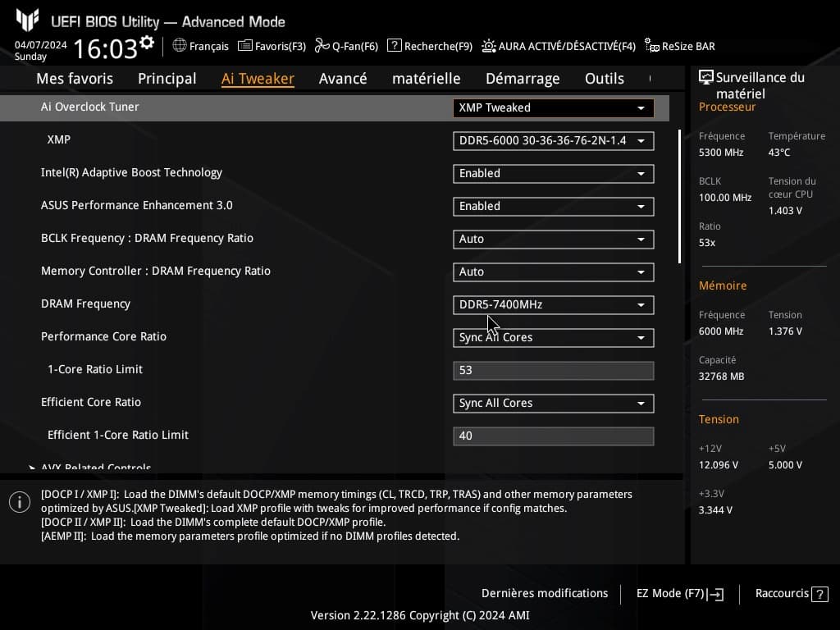Click the 1-Core Ratio Limit field
This screenshot has height=630, width=840.
tap(554, 370)
